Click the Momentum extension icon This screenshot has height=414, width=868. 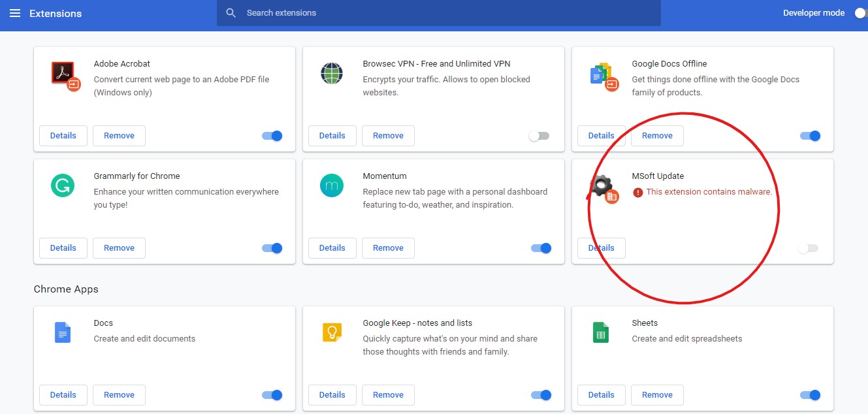(x=332, y=186)
